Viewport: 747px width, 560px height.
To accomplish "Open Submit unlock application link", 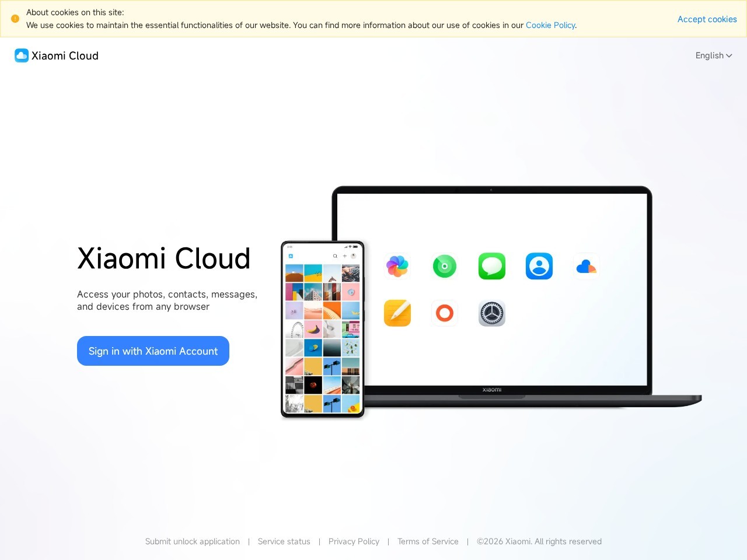I will (x=193, y=541).
